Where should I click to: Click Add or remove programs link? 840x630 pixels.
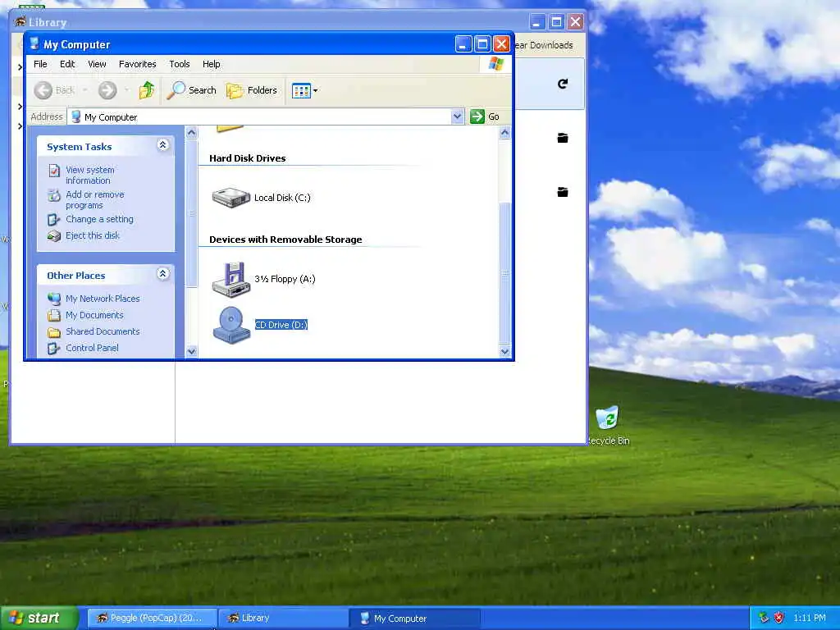pyautogui.click(x=95, y=199)
